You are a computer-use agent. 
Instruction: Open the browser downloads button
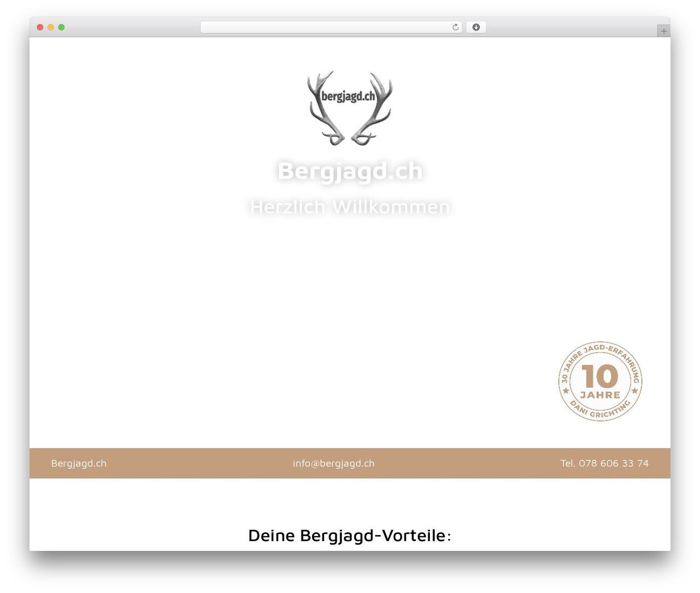coord(476,27)
